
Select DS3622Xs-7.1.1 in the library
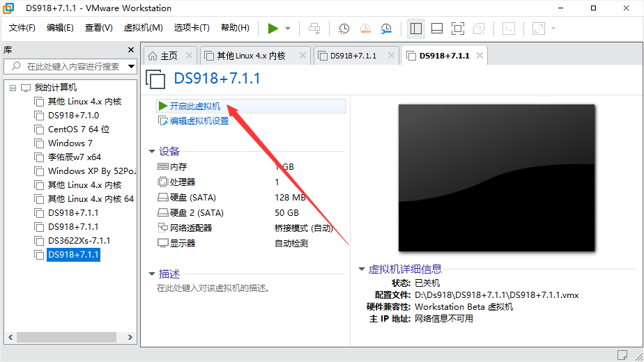point(79,241)
